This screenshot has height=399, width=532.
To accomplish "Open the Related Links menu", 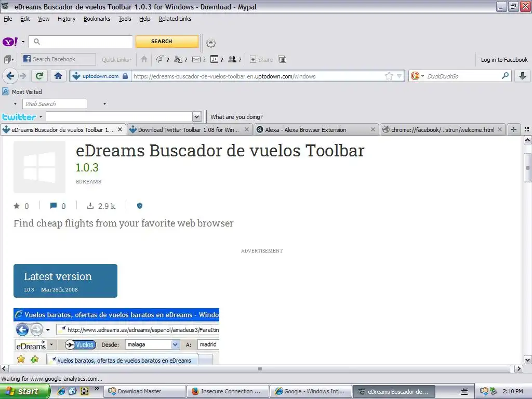I will tap(175, 19).
